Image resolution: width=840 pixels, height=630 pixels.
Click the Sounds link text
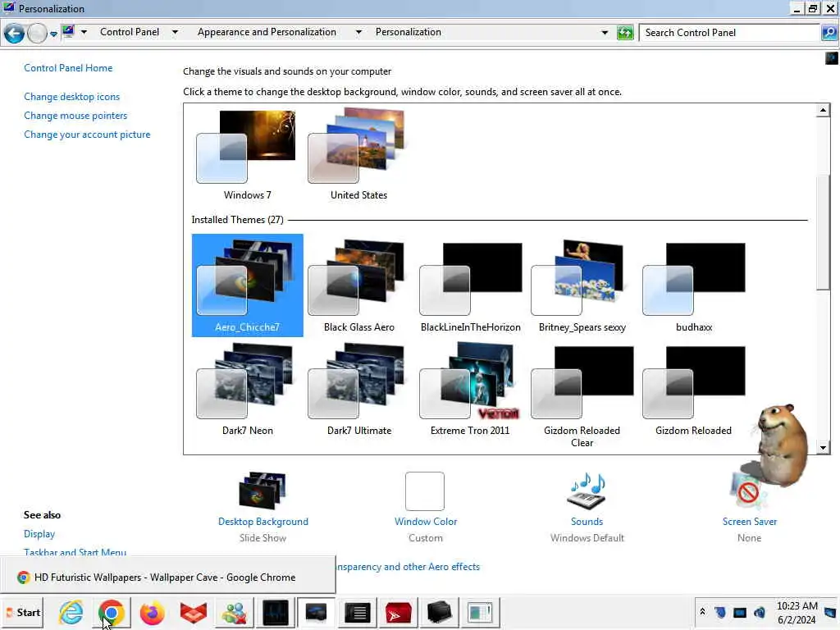[x=587, y=522]
